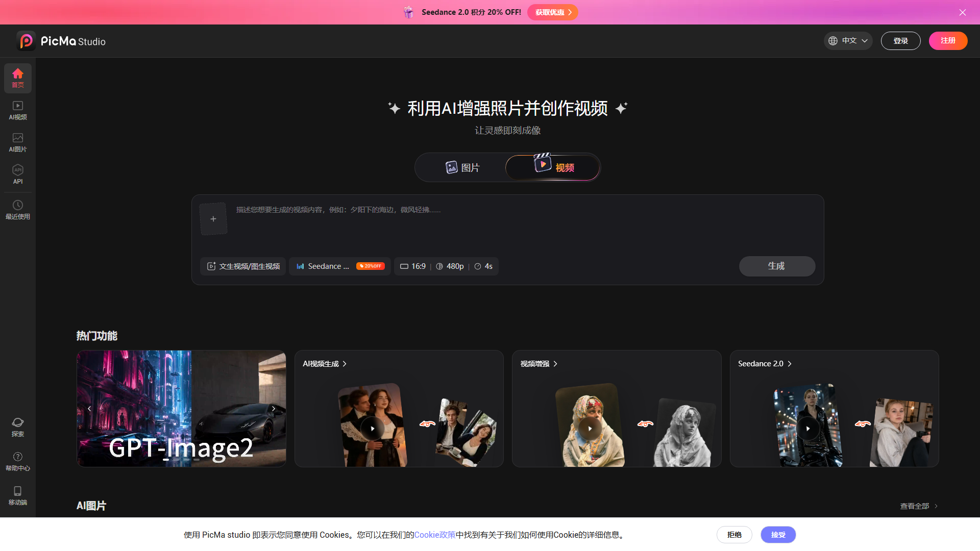This screenshot has height=551, width=980.
Task: Switch to the 视频 tab
Action: (553, 167)
